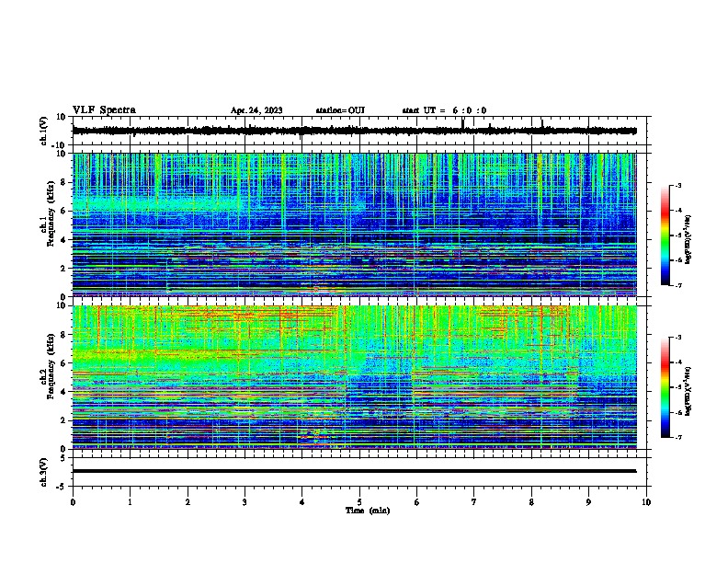728x563 pixels.
Task: Click the 'ch.3(V)' axis label
Action: [44, 472]
